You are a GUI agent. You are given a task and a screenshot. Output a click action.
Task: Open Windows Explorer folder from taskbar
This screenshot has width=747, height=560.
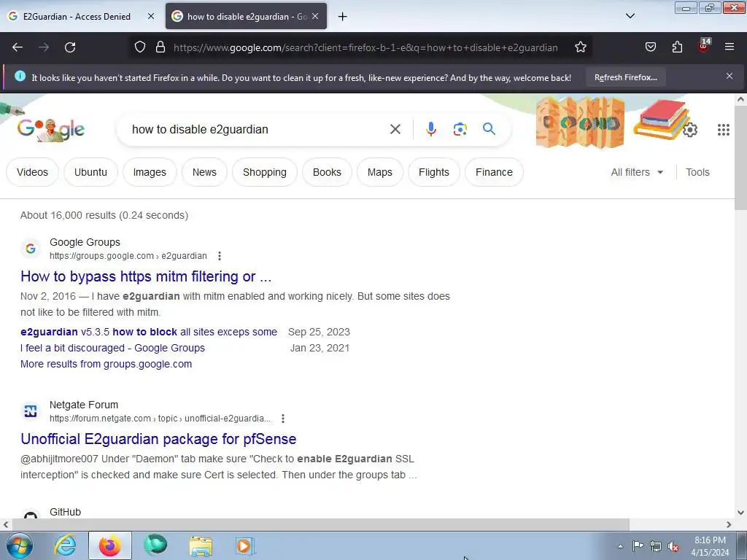(x=201, y=545)
